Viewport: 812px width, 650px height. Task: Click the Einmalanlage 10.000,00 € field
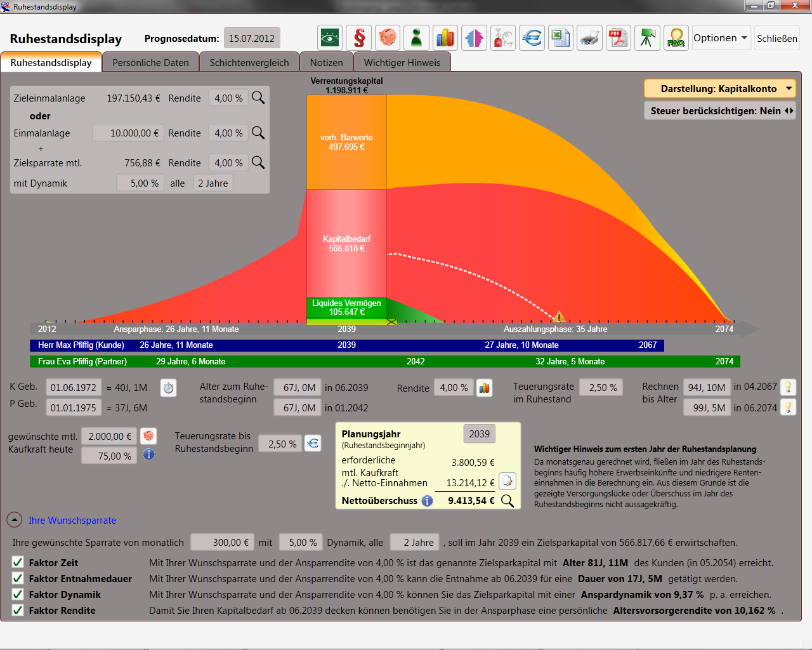click(x=128, y=133)
